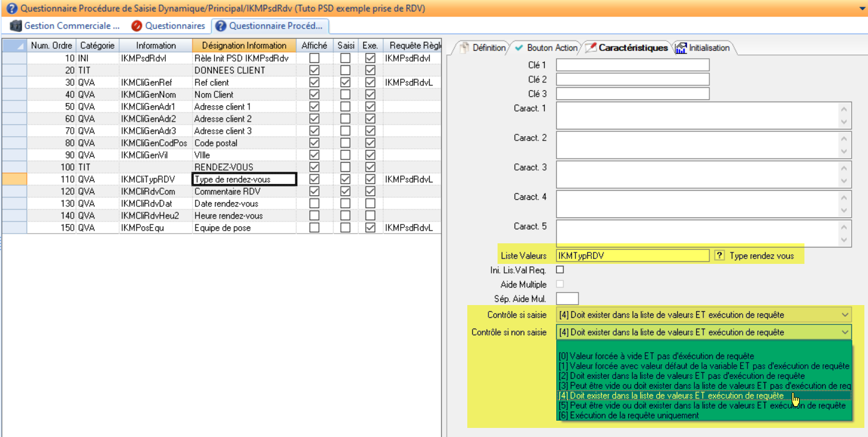Viewport: 868px width, 437px height.
Task: Open the title bar dropdown arrow
Action: (x=861, y=8)
